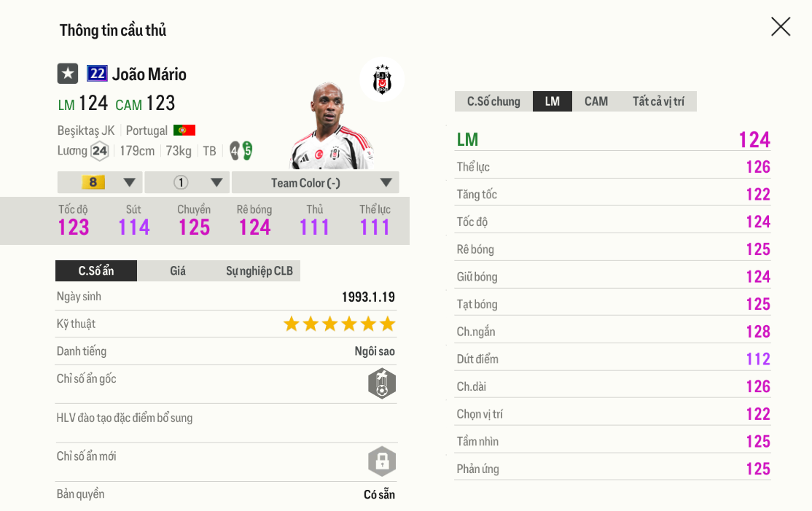Image resolution: width=812 pixels, height=511 pixels.
Task: Select the C.Số chung stats tab
Action: coord(493,101)
